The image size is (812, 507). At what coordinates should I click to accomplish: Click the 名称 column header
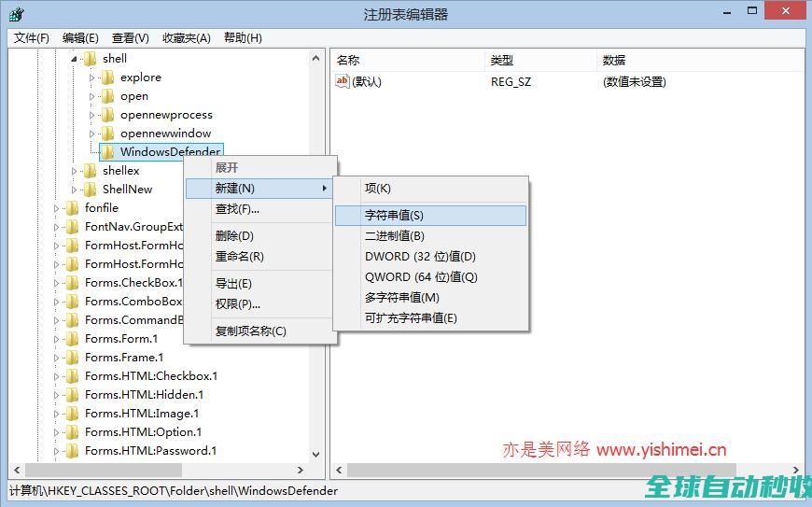(x=349, y=61)
